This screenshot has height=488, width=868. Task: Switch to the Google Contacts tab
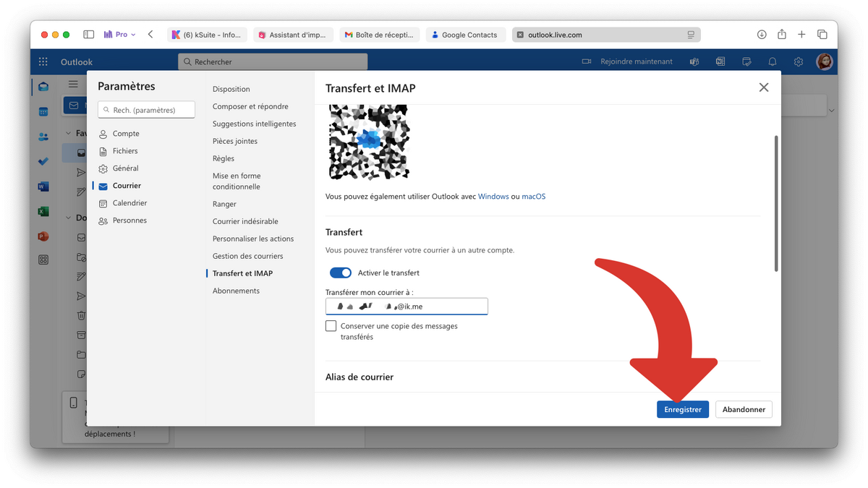[465, 35]
